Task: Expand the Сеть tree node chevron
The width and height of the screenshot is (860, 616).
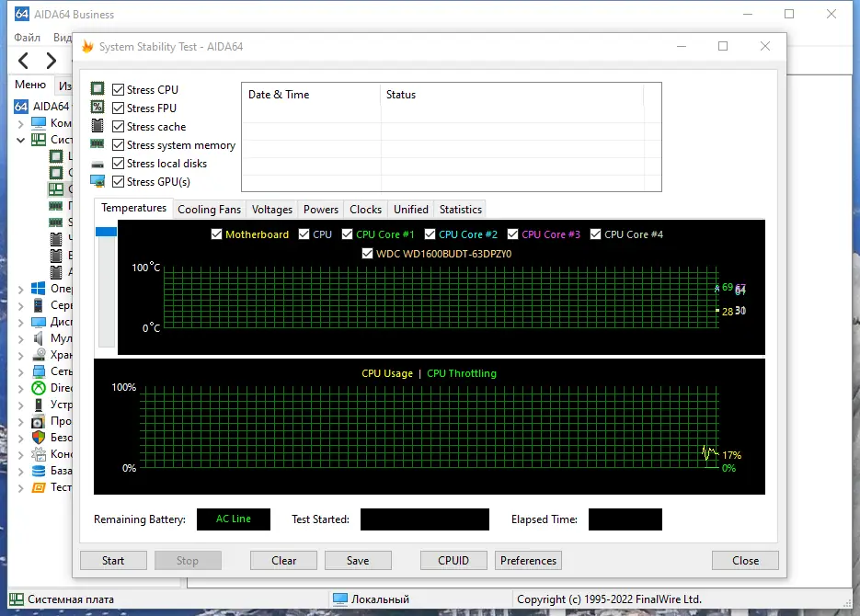Action: pyautogui.click(x=21, y=371)
